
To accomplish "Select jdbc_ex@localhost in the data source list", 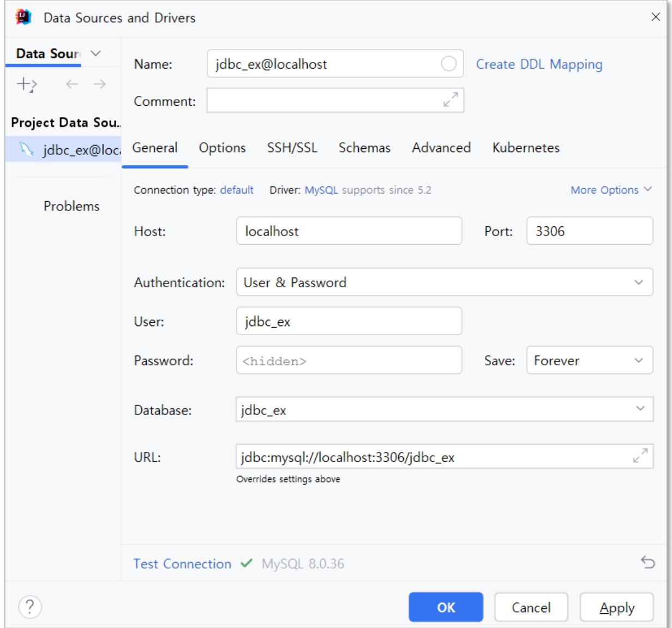I will point(63,149).
